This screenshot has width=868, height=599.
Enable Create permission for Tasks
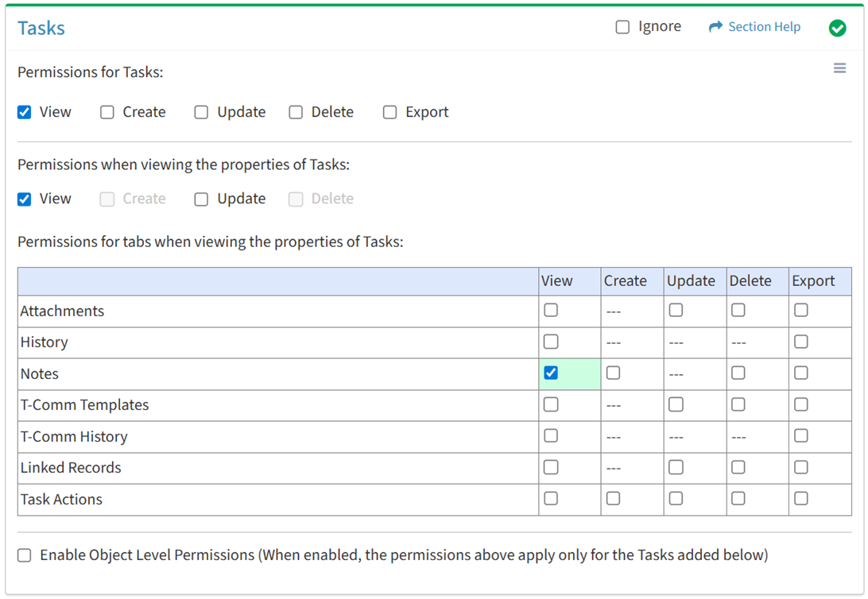tap(107, 112)
